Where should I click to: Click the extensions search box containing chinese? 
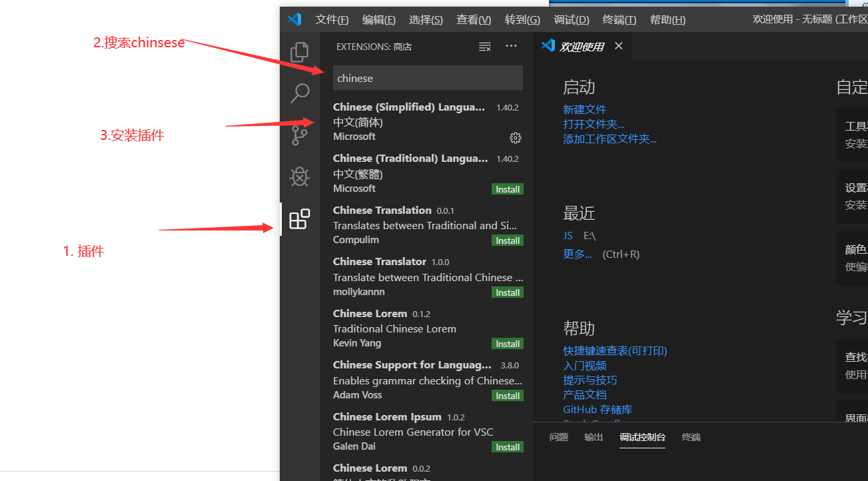[x=428, y=78]
